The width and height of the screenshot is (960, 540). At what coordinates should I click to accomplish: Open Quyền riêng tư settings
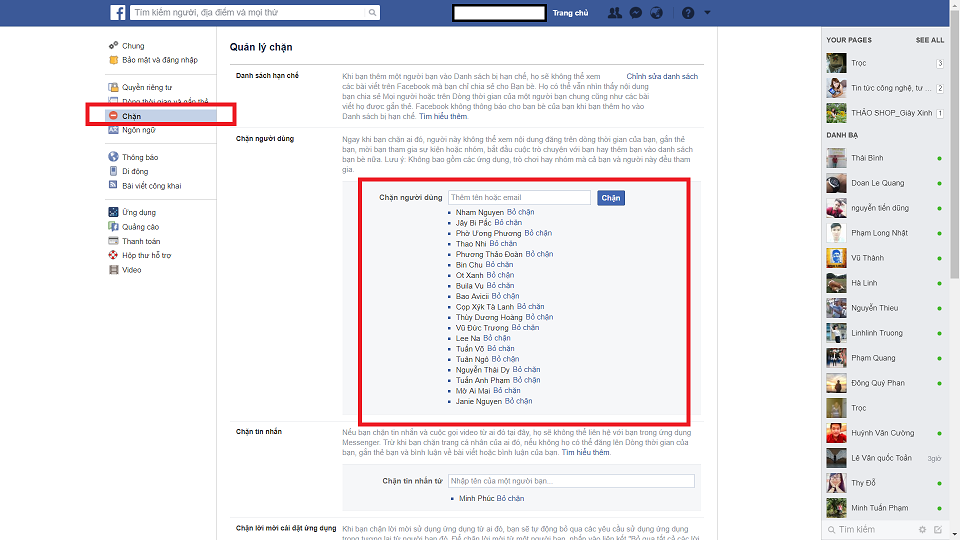147,88
